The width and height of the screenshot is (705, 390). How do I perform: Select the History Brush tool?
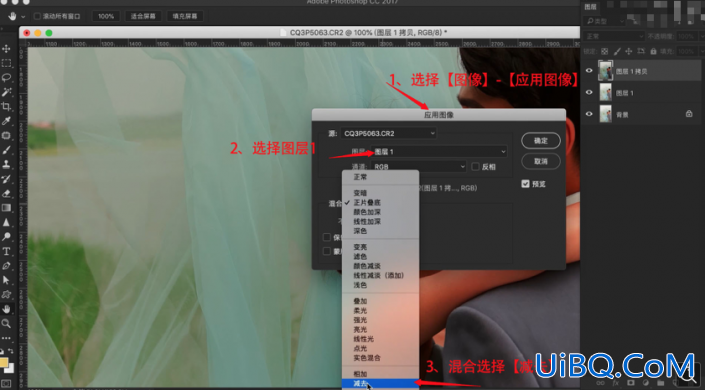point(6,179)
